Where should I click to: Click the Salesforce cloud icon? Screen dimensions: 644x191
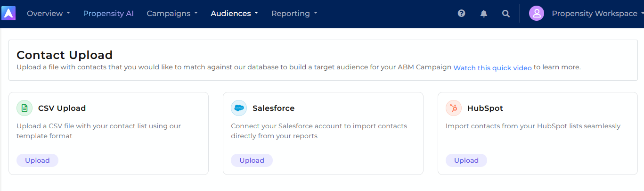click(239, 108)
